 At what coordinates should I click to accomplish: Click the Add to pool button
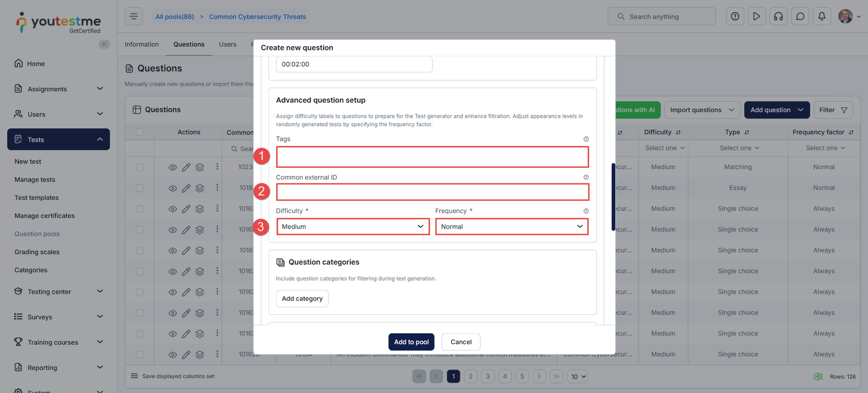[411, 342]
